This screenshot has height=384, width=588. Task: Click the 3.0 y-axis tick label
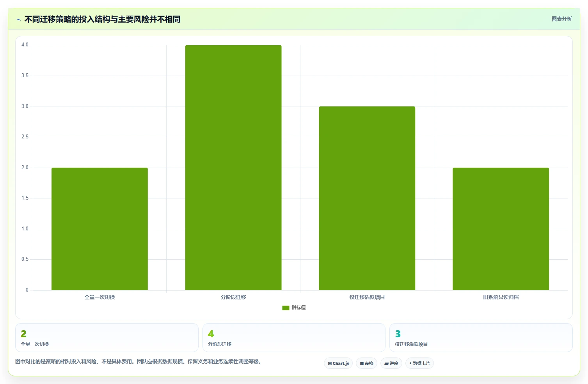pyautogui.click(x=25, y=106)
